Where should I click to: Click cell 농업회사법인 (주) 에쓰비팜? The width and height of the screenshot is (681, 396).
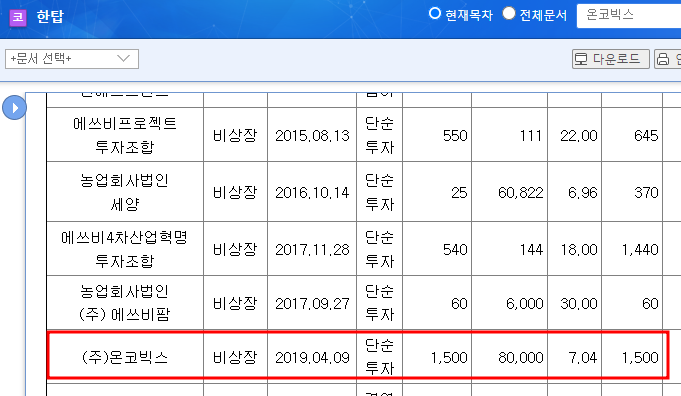pyautogui.click(x=125, y=303)
